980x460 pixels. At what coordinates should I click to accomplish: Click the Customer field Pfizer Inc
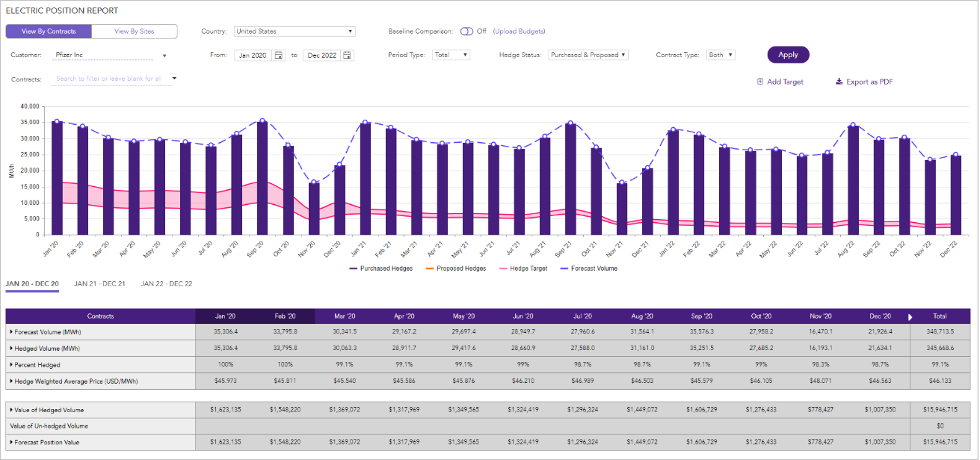(x=103, y=55)
